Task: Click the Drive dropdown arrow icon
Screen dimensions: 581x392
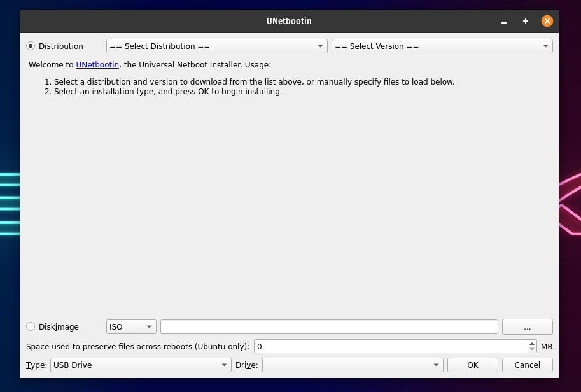Action: 436,365
